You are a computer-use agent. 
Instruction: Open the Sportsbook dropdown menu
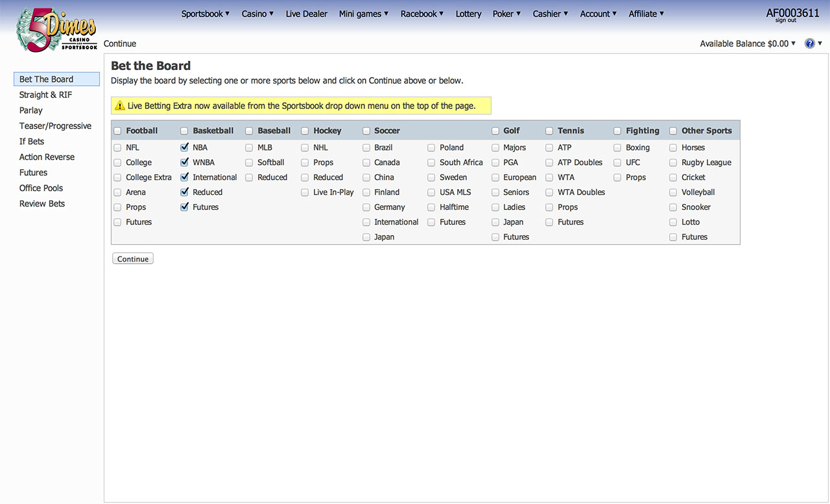(x=206, y=14)
